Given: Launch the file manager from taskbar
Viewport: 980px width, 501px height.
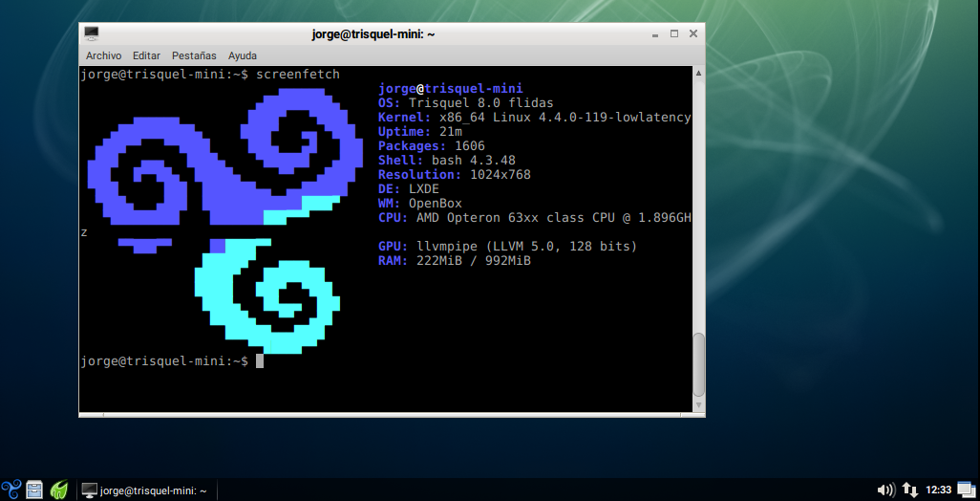Looking at the screenshot, I should (x=34, y=490).
